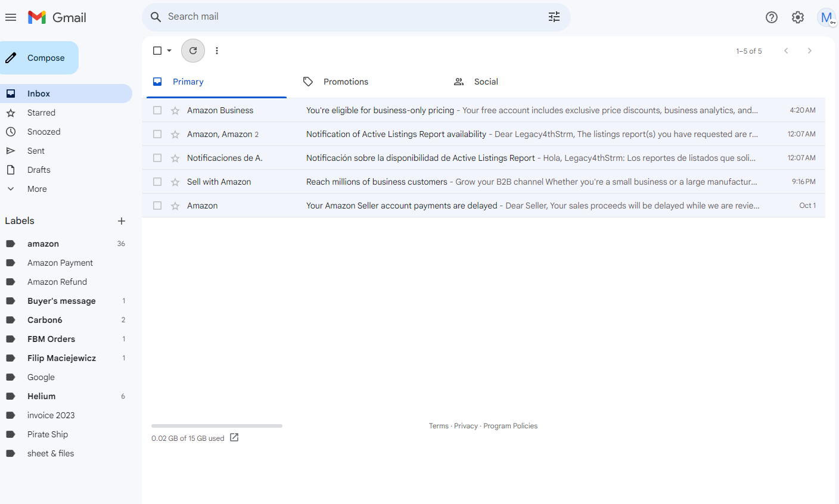Click the Starred star icon in sidebar
839x504 pixels.
11,113
